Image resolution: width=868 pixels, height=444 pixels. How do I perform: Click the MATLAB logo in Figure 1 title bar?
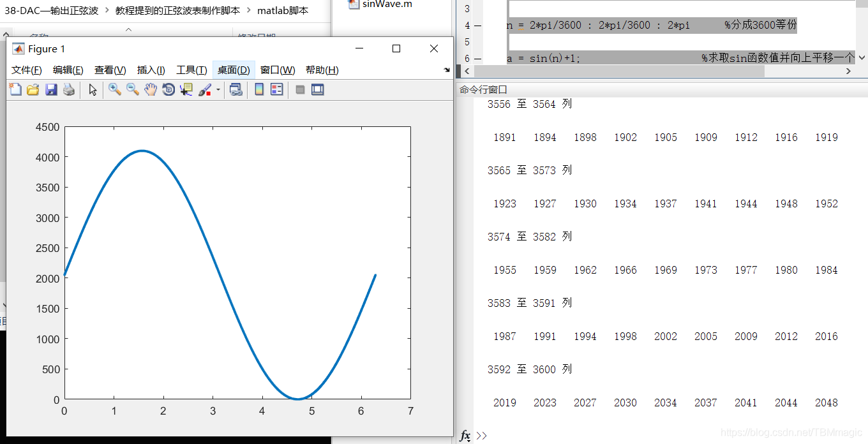pyautogui.click(x=19, y=49)
